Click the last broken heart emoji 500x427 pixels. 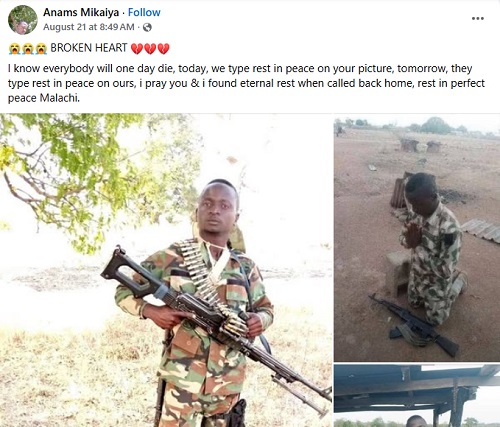(163, 49)
